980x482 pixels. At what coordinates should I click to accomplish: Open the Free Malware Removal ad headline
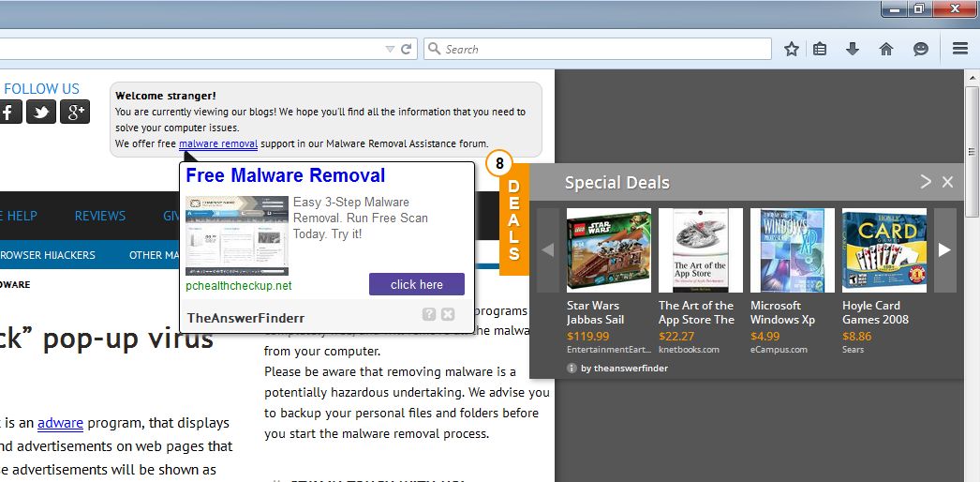point(286,175)
